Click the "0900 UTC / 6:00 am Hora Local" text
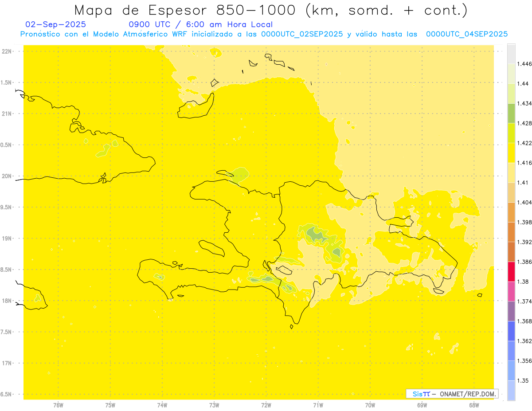Screen dimensions: 532x411 (x=201, y=25)
